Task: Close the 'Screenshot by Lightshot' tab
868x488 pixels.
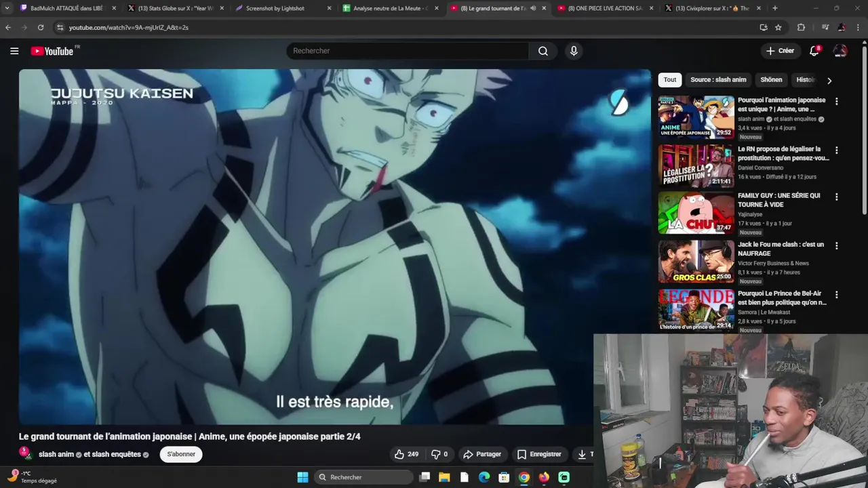Action: point(330,8)
